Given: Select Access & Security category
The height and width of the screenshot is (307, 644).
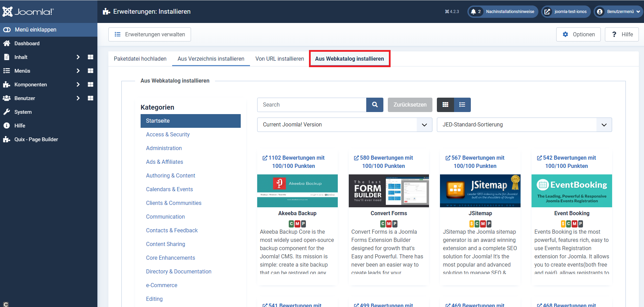Looking at the screenshot, I should point(168,135).
